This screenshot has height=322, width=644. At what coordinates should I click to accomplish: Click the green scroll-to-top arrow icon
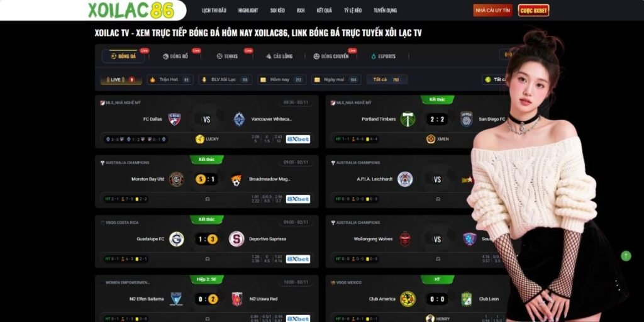(626, 256)
